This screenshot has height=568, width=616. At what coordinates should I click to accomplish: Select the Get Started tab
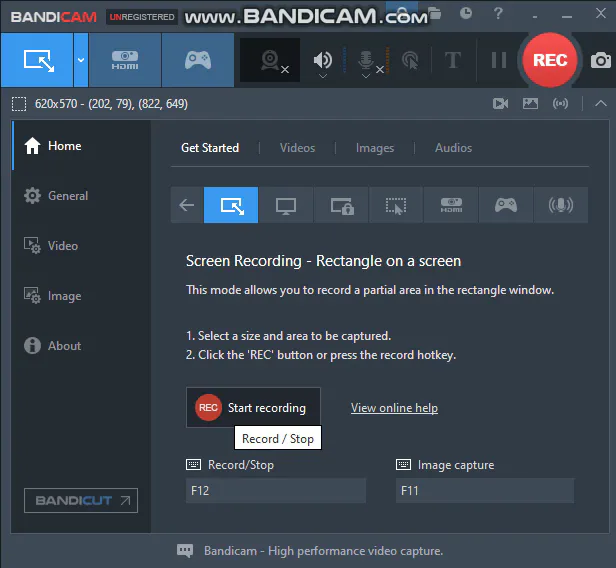[210, 148]
